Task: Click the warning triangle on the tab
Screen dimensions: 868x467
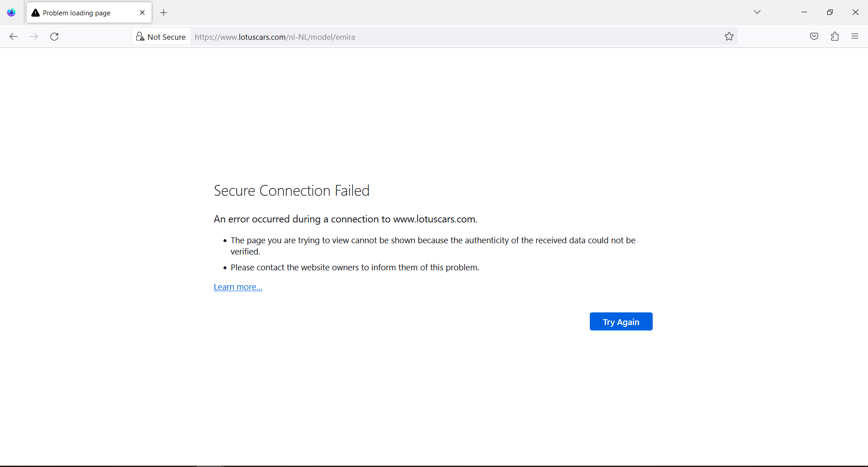Action: (x=35, y=13)
